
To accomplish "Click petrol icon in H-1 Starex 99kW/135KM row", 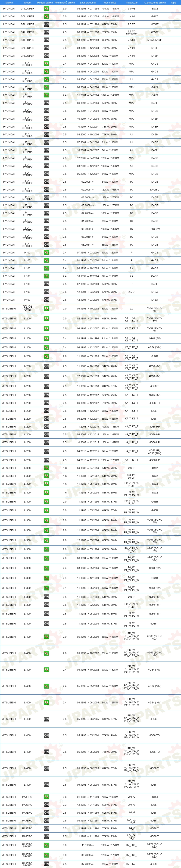I will coord(46,87).
